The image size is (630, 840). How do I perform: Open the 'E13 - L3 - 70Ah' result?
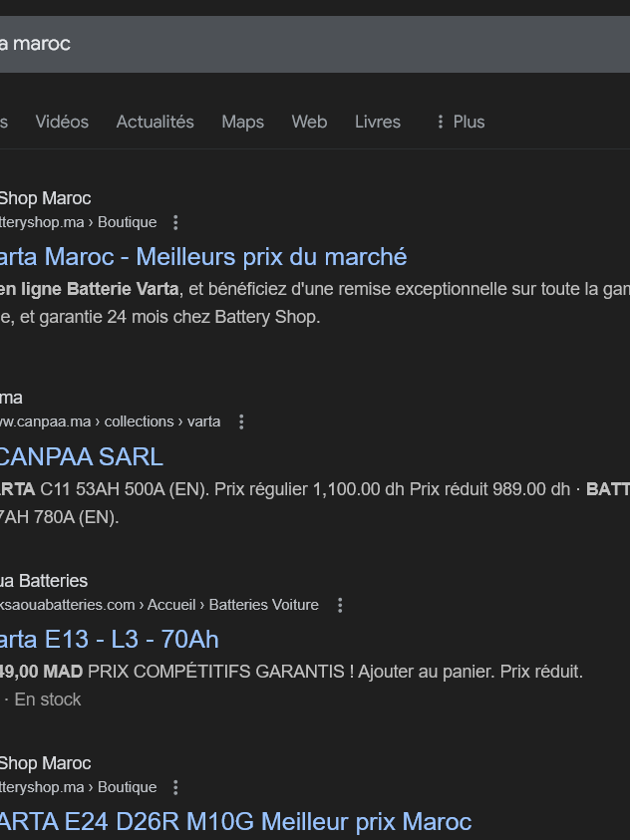(110, 639)
